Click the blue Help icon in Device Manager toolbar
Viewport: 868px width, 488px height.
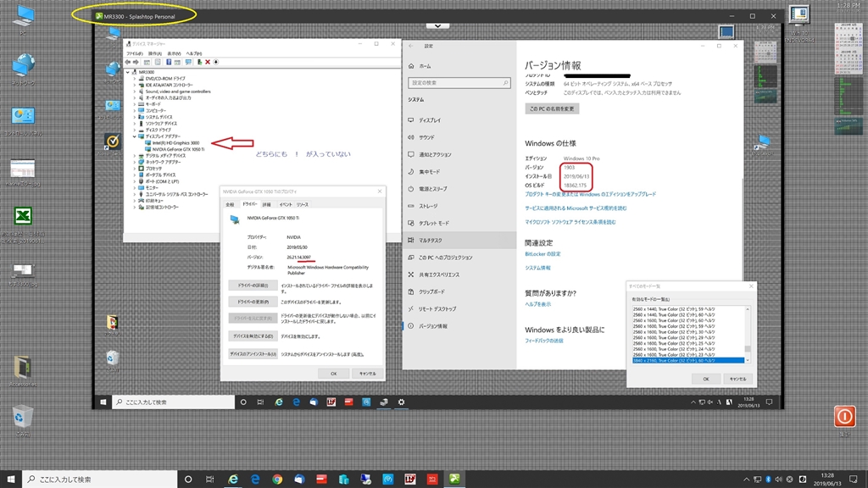coord(169,62)
